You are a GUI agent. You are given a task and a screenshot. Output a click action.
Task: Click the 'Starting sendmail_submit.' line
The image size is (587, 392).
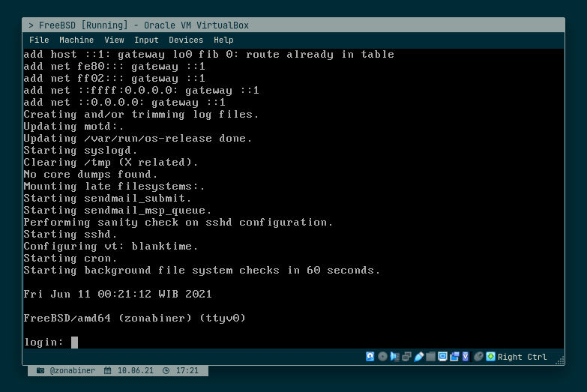[107, 199]
